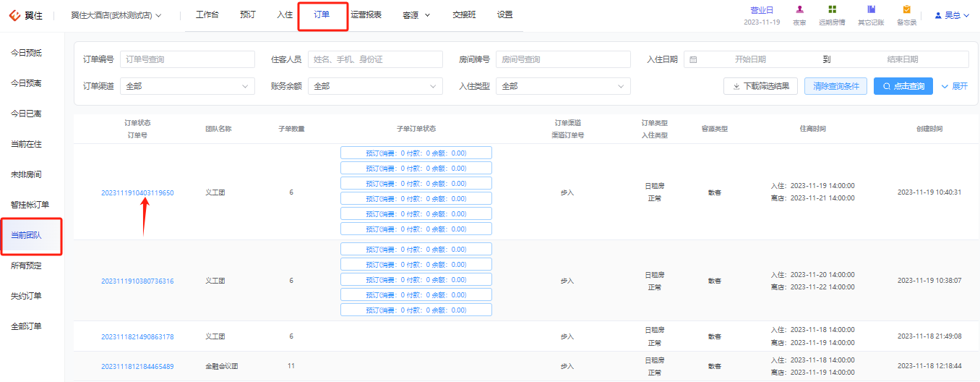Image resolution: width=980 pixels, height=382 pixels.
Task: Open the 账务余额 dropdown
Action: (x=375, y=86)
